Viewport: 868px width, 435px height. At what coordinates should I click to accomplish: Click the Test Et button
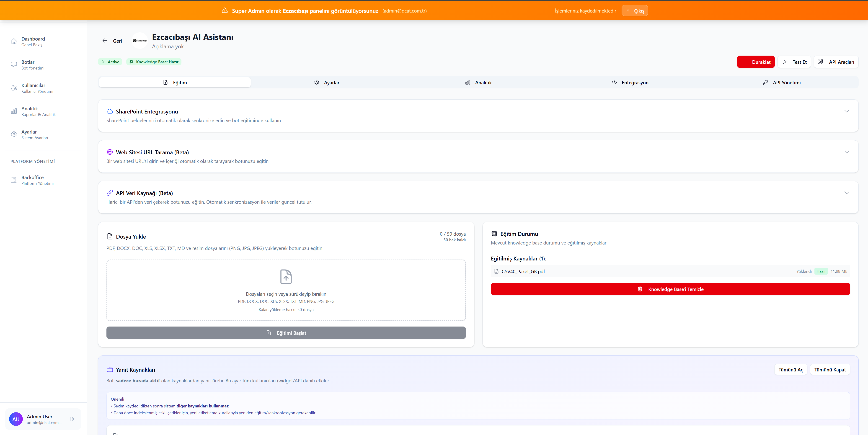[794, 62]
